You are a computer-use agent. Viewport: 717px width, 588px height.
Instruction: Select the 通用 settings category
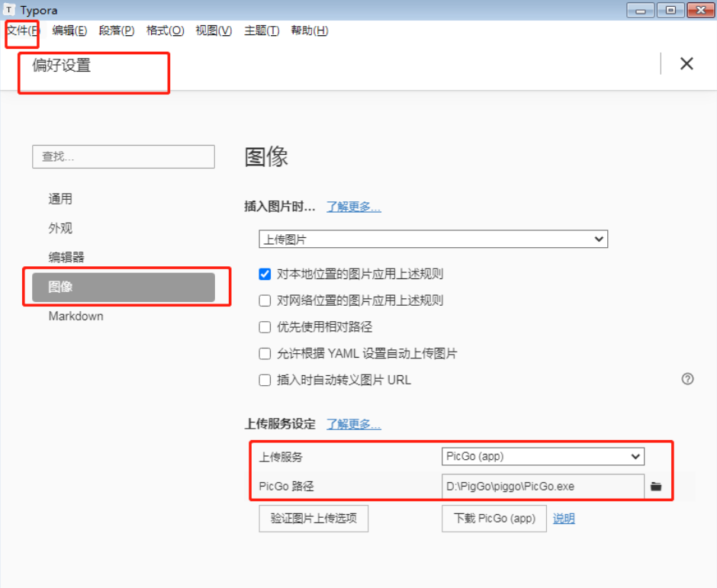coord(60,199)
